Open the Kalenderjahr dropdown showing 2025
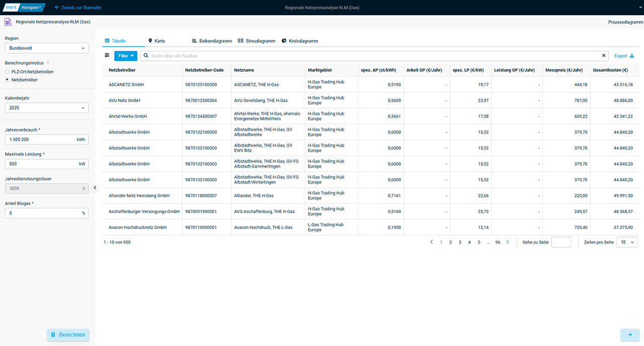Viewport: 644px width, 346px height. pos(47,108)
